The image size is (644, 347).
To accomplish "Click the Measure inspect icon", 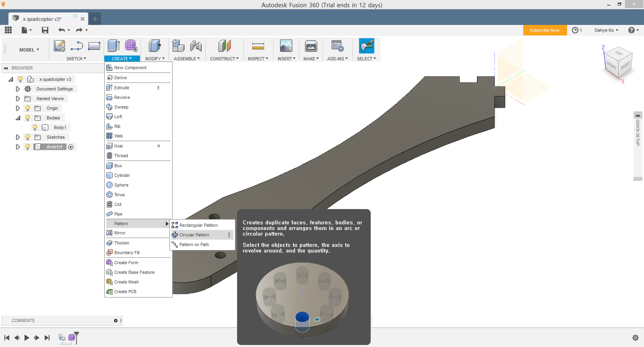I will tap(258, 46).
